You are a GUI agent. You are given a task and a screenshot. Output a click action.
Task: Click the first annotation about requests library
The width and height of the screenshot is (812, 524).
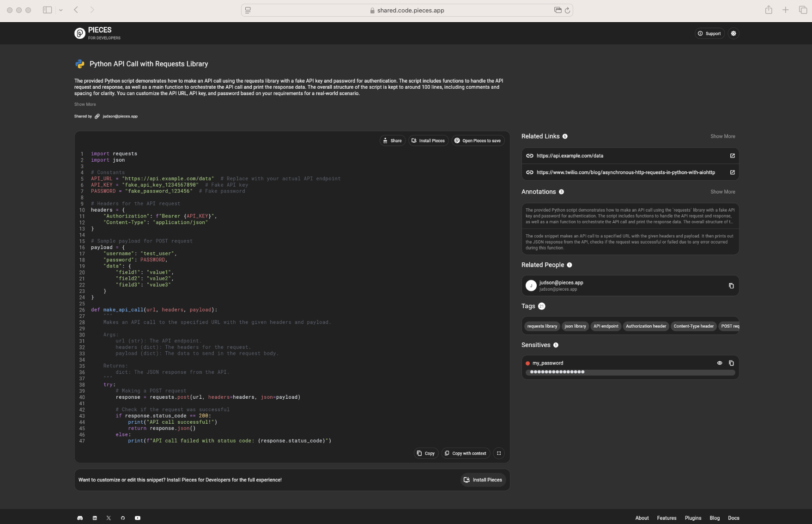coord(630,216)
